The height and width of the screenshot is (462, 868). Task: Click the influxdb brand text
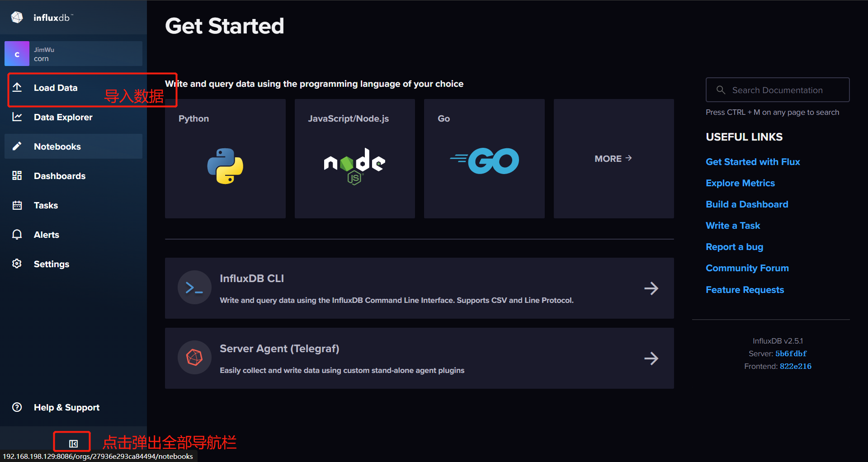click(x=53, y=18)
